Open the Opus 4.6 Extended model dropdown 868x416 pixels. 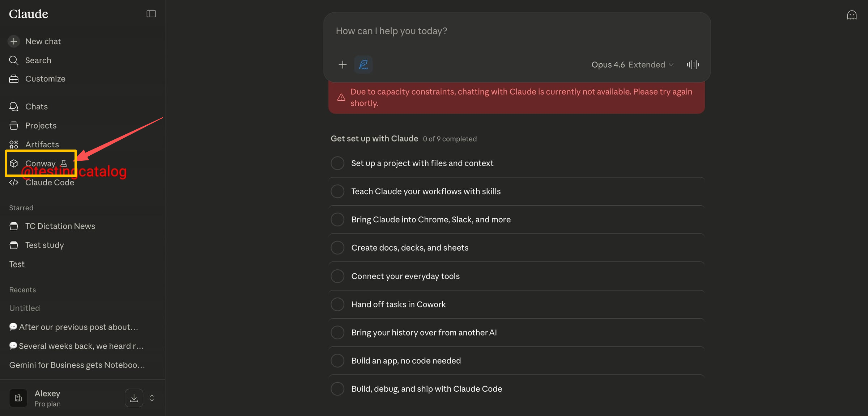(632, 64)
